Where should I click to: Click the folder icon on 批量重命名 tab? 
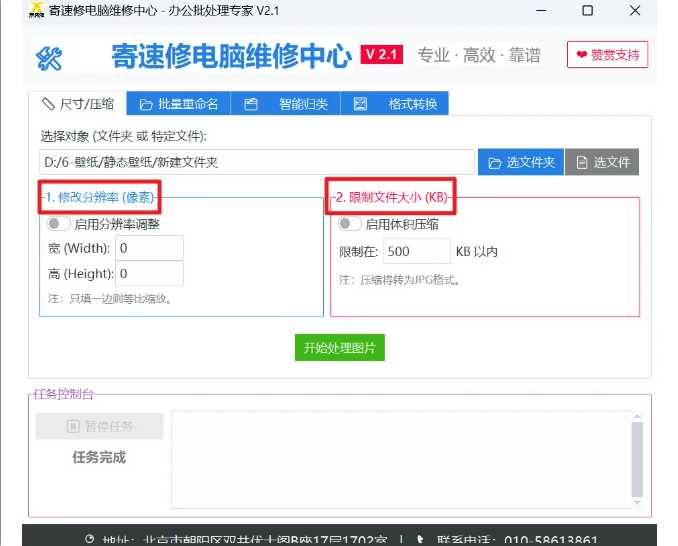146,104
